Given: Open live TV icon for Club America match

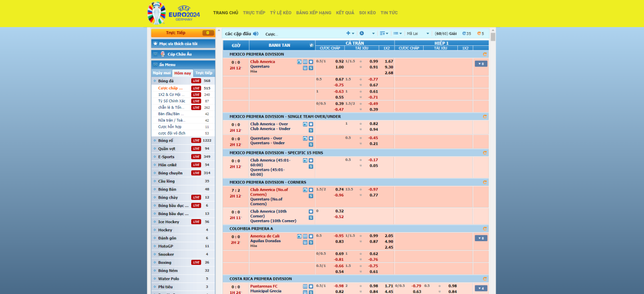Looking at the screenshot, I should click(x=299, y=62).
